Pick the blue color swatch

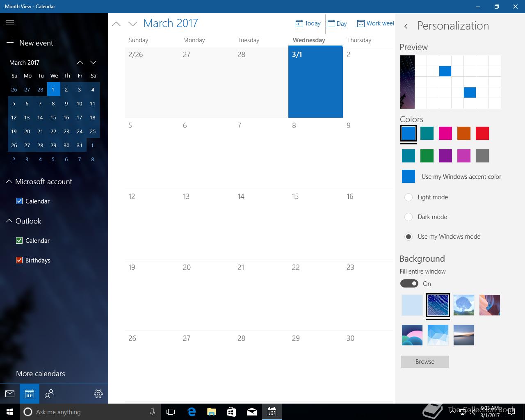pos(409,133)
